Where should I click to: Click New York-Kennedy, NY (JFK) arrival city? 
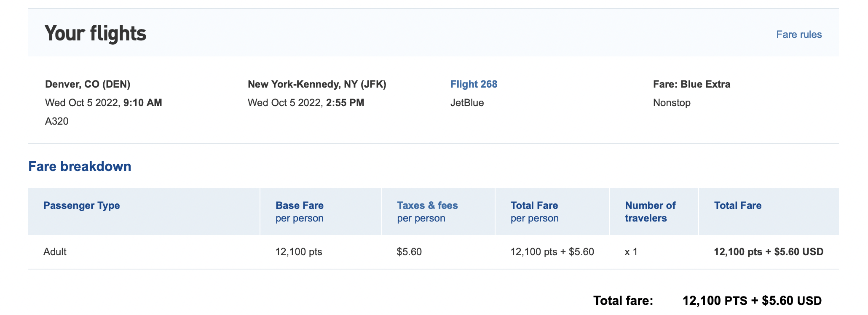click(317, 84)
